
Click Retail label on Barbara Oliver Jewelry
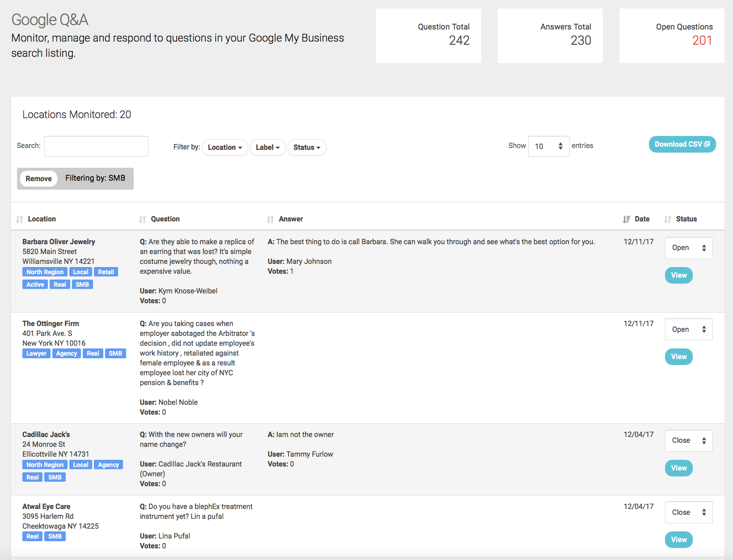[x=106, y=272]
